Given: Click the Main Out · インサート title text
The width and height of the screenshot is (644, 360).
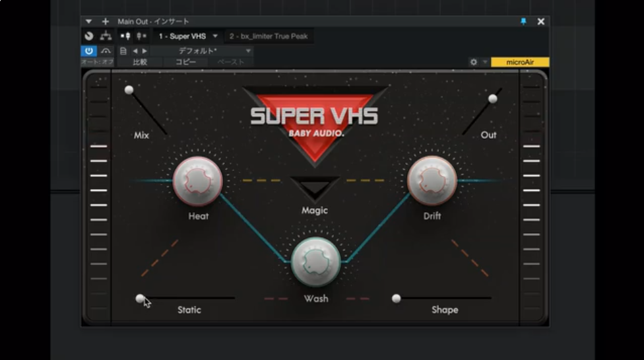Looking at the screenshot, I should pos(153,21).
